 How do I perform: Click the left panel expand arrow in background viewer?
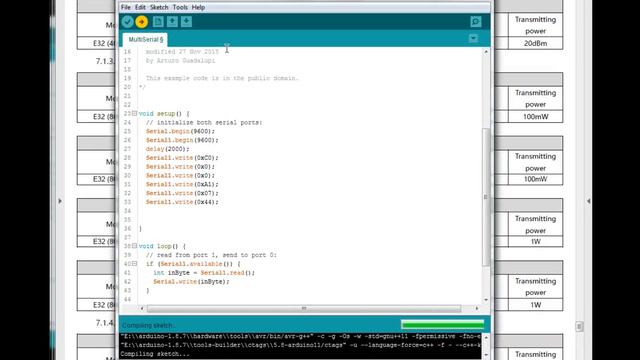[60, 201]
